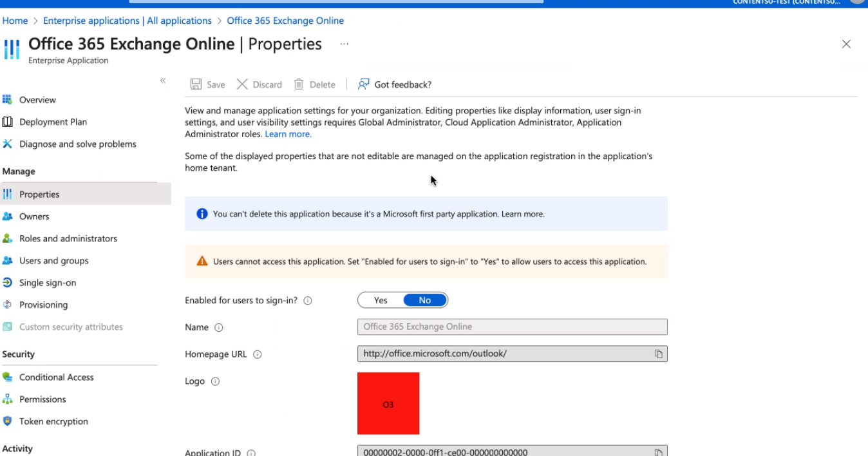868x456 pixels.
Task: Click the Save floppy disk icon
Action: tap(196, 84)
